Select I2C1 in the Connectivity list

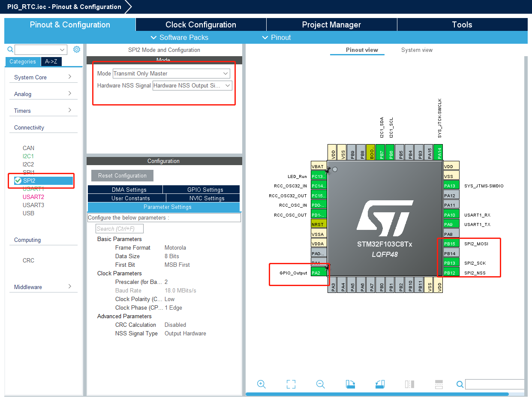coord(28,156)
